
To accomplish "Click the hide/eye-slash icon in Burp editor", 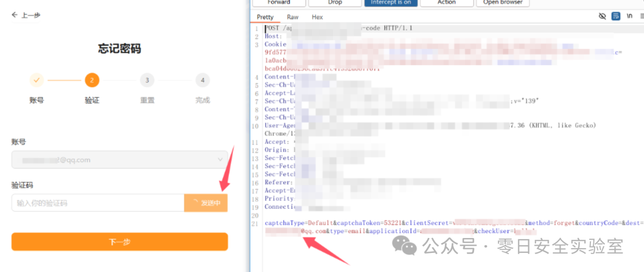I will coord(602,17).
